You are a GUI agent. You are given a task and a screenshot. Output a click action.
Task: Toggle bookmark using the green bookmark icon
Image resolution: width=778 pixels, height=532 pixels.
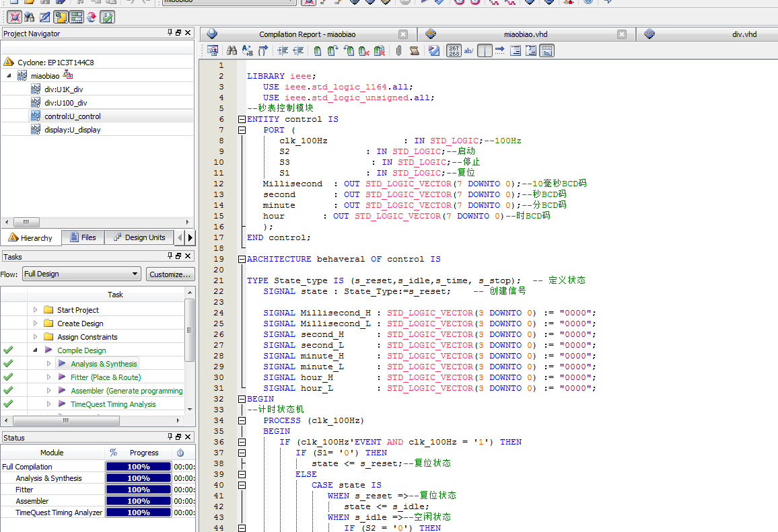pyautogui.click(x=317, y=50)
